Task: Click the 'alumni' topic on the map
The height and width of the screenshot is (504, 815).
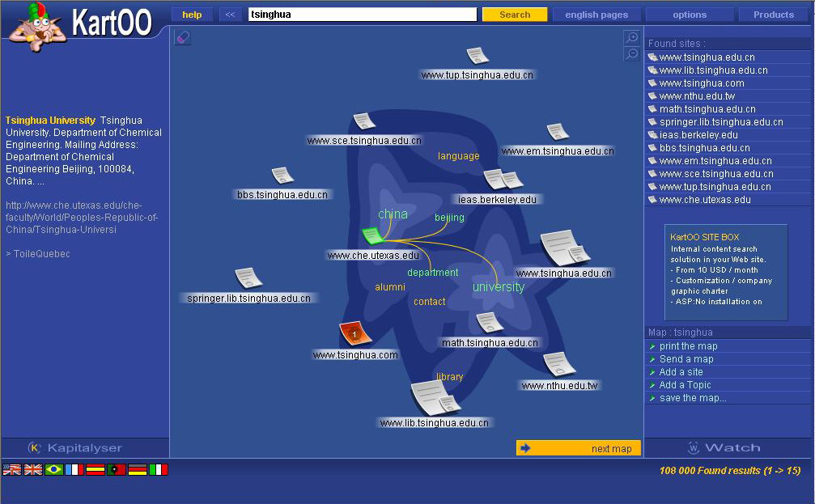Action: [x=390, y=287]
